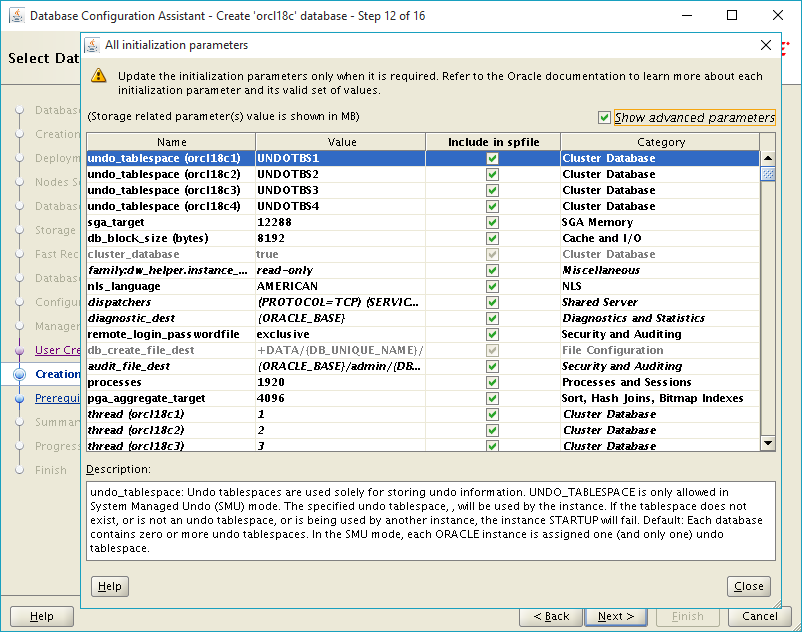Open the User Cre... step link
802x632 pixels.
[x=57, y=350]
